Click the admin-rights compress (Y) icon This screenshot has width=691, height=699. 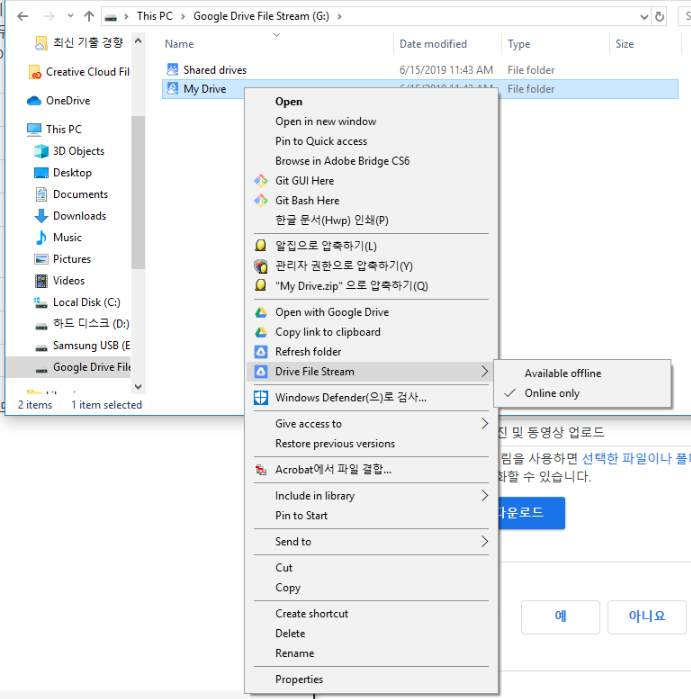[x=261, y=266]
